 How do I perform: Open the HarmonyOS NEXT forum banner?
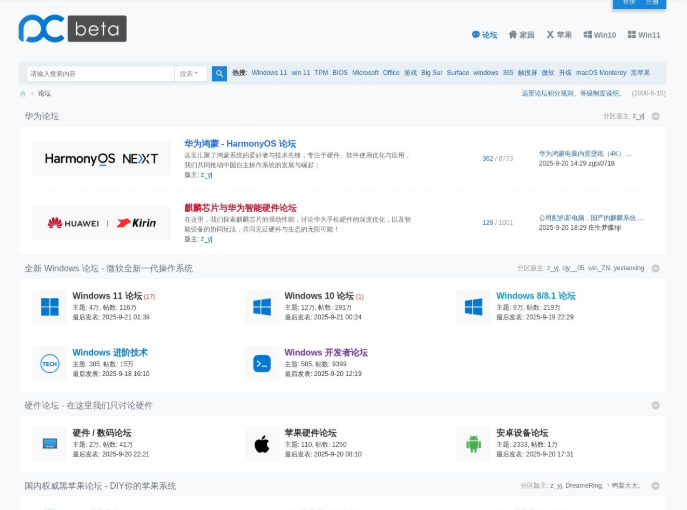pyautogui.click(x=102, y=159)
